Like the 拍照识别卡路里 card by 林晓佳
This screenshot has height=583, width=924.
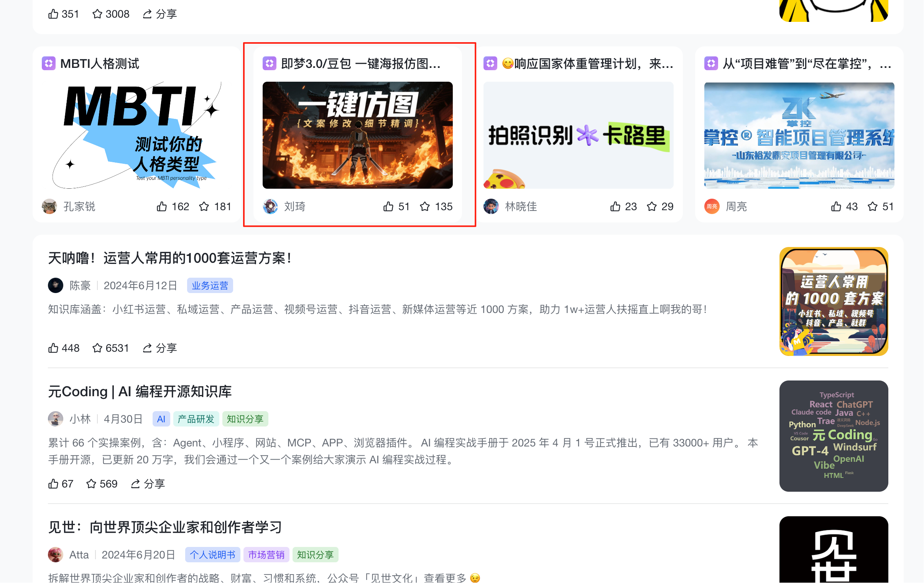click(x=615, y=206)
